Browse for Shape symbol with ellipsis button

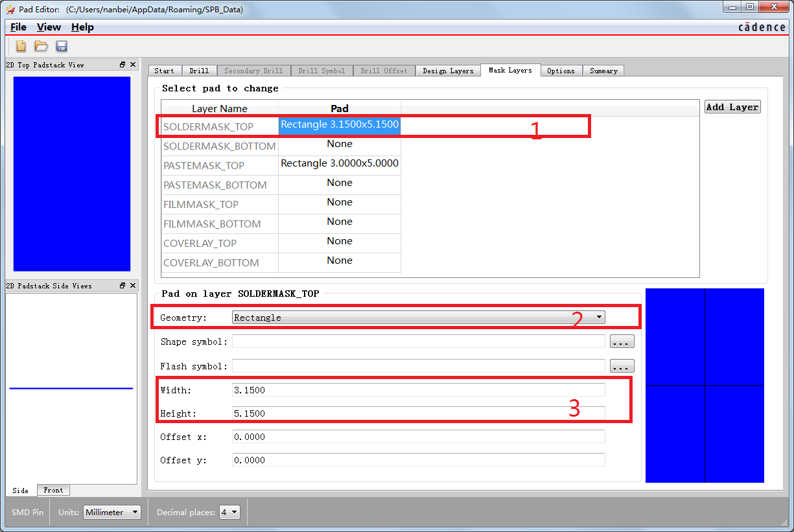pyautogui.click(x=622, y=341)
